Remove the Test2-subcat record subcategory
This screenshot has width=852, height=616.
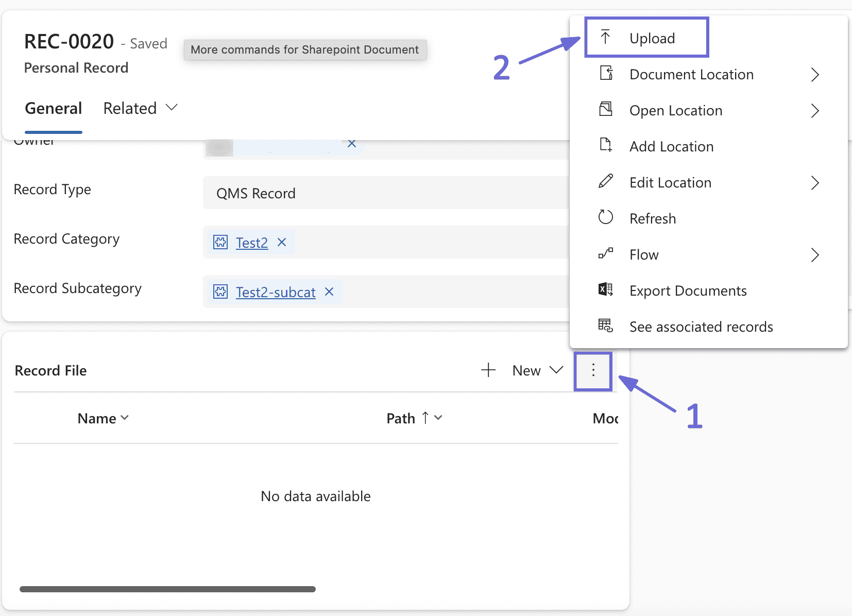329,292
